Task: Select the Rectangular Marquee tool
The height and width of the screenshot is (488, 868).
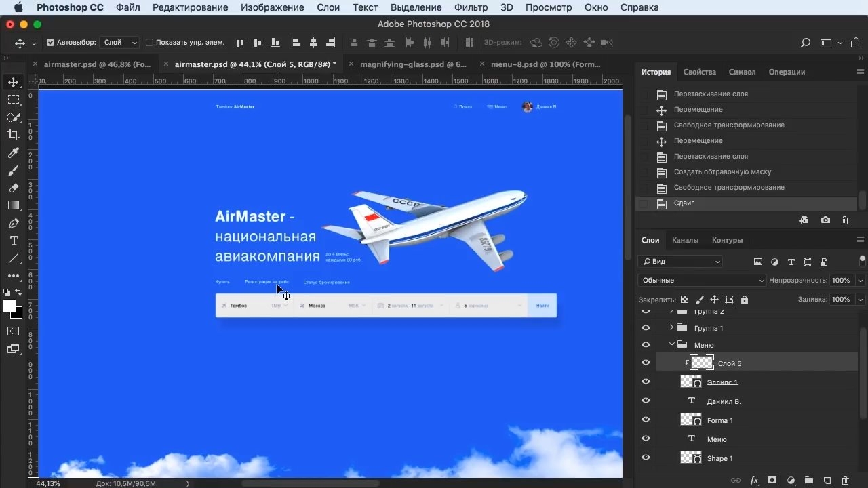Action: [14, 100]
